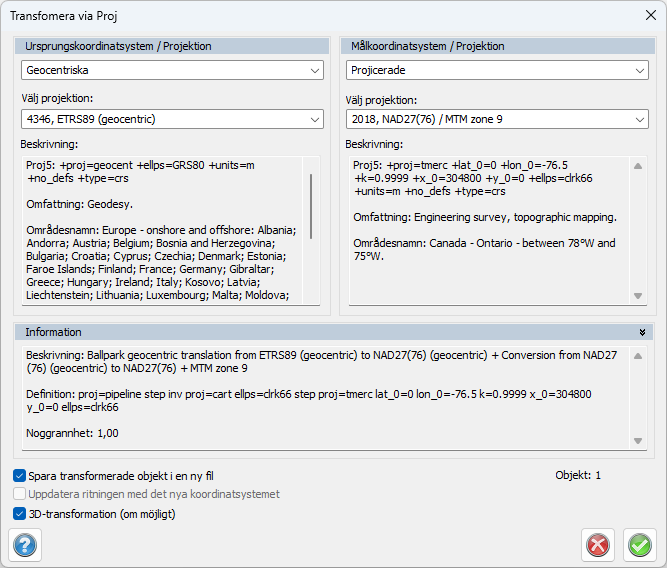The width and height of the screenshot is (667, 568).
Task: Collapse the Information panel with double chevron
Action: click(643, 332)
